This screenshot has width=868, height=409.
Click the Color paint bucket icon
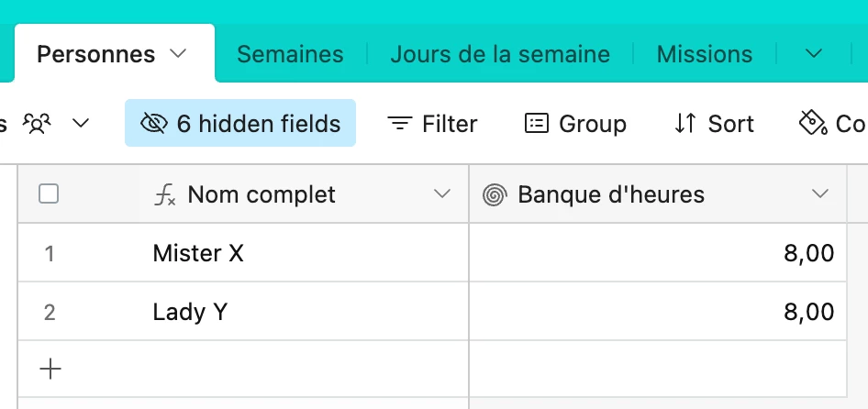click(x=813, y=123)
